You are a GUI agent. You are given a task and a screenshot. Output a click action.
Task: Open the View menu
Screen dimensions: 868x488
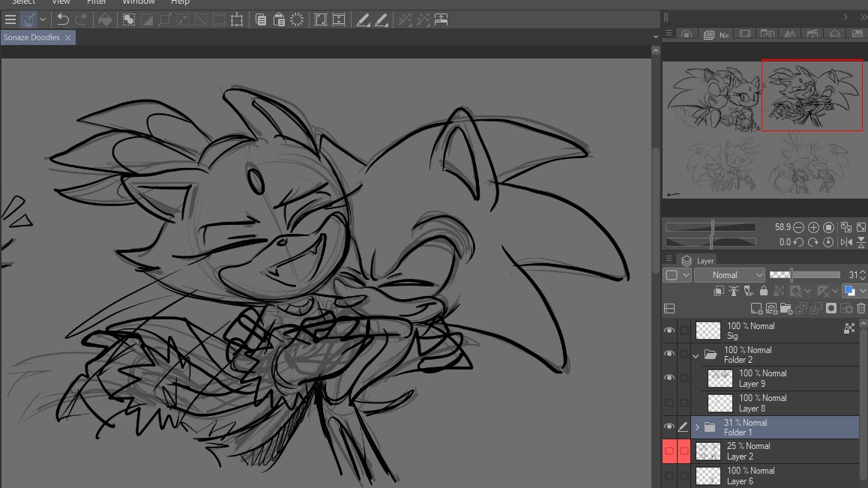pos(61,2)
